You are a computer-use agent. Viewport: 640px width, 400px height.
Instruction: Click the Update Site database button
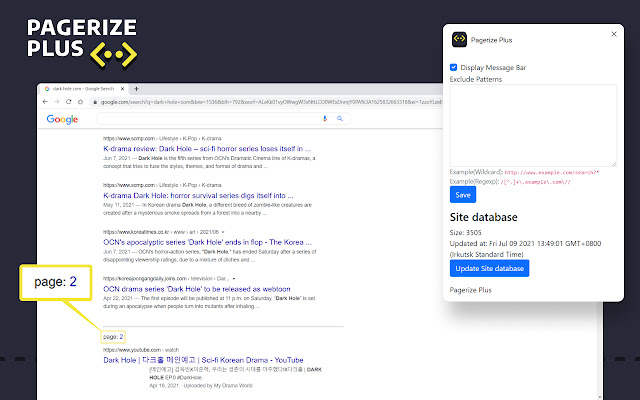[489, 268]
